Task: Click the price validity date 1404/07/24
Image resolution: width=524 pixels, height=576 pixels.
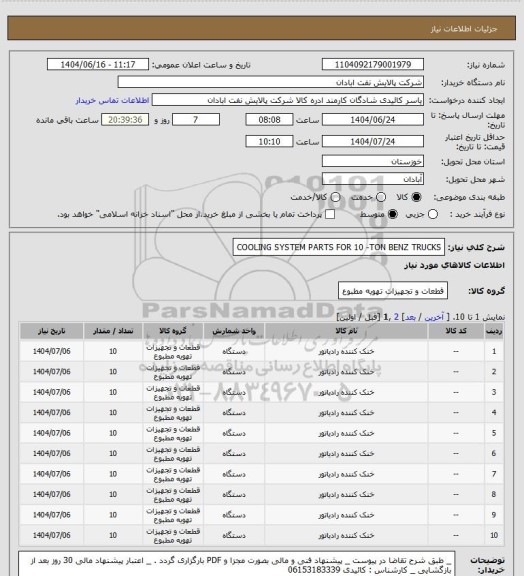Action: pos(373,141)
